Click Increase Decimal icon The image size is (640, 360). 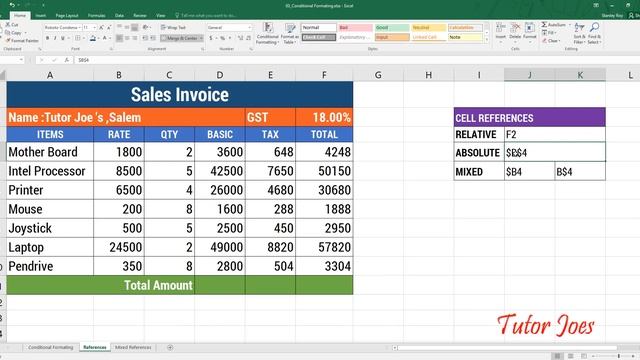(240, 38)
